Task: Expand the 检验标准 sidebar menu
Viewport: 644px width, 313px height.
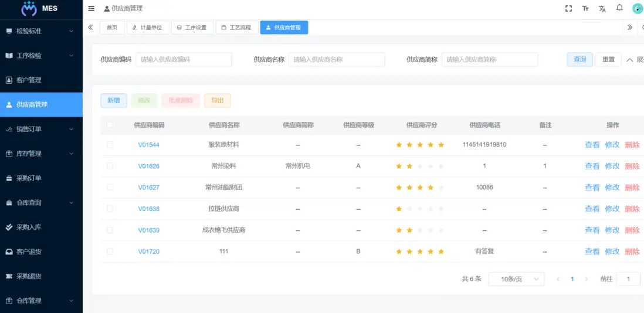Action: [x=41, y=31]
